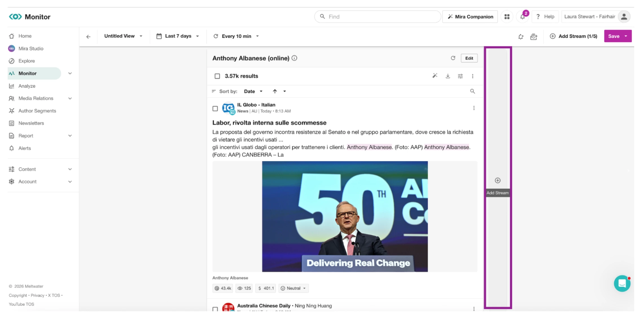Open the Albanese article image thumbnail
The image size is (644, 316).
coord(345,216)
